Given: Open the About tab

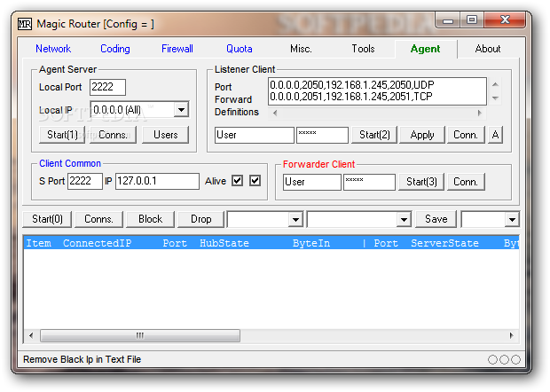Looking at the screenshot, I should pos(488,49).
